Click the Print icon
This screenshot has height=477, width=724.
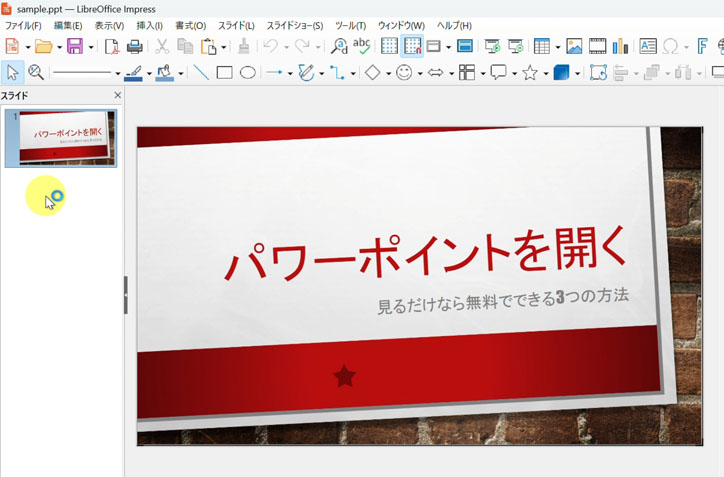pos(134,46)
